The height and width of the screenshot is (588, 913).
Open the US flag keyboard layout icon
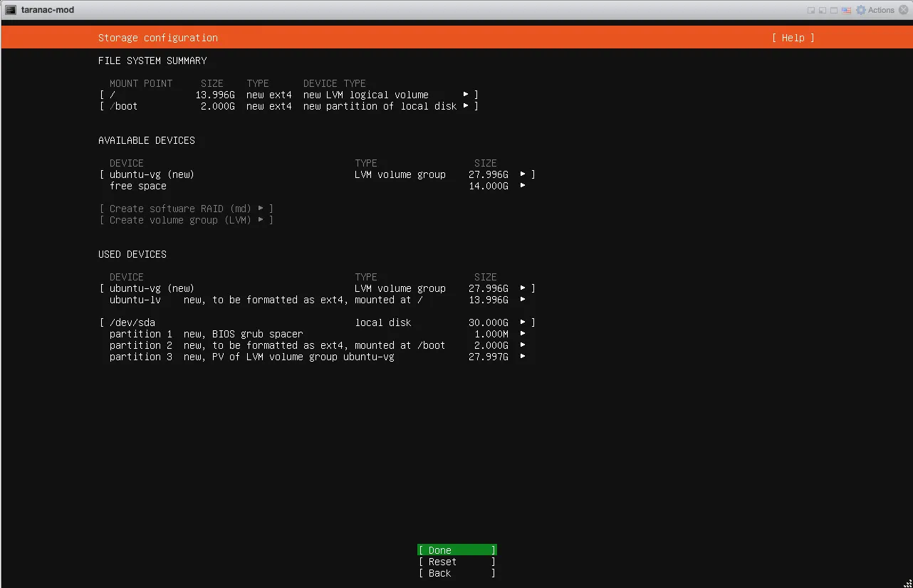point(846,10)
